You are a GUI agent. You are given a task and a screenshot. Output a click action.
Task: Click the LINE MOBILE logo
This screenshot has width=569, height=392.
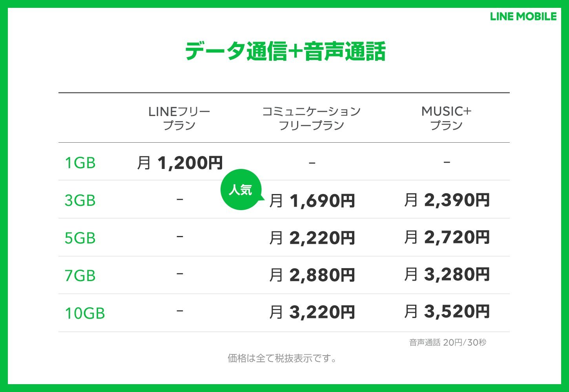523,16
